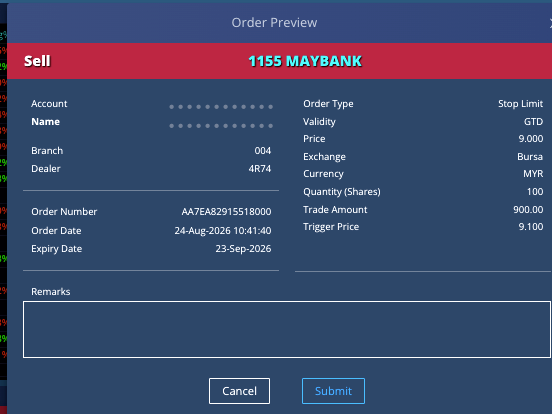552x414 pixels.
Task: Select the price value 9.000
Action: coord(531,138)
